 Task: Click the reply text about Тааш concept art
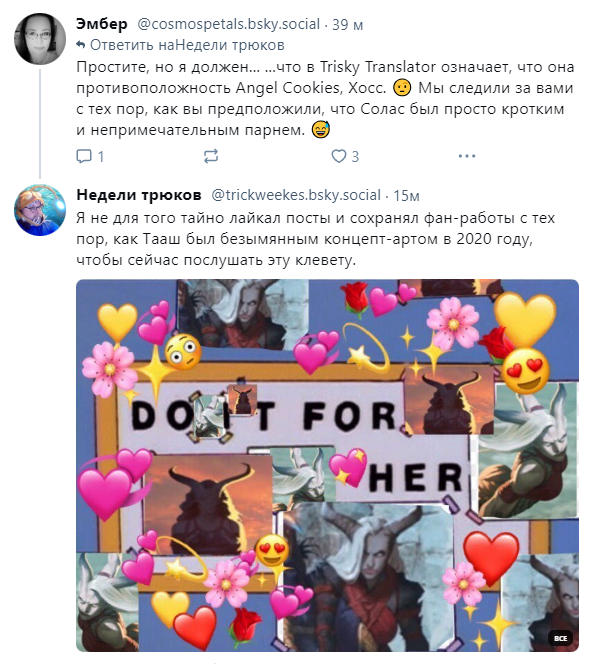click(x=315, y=239)
